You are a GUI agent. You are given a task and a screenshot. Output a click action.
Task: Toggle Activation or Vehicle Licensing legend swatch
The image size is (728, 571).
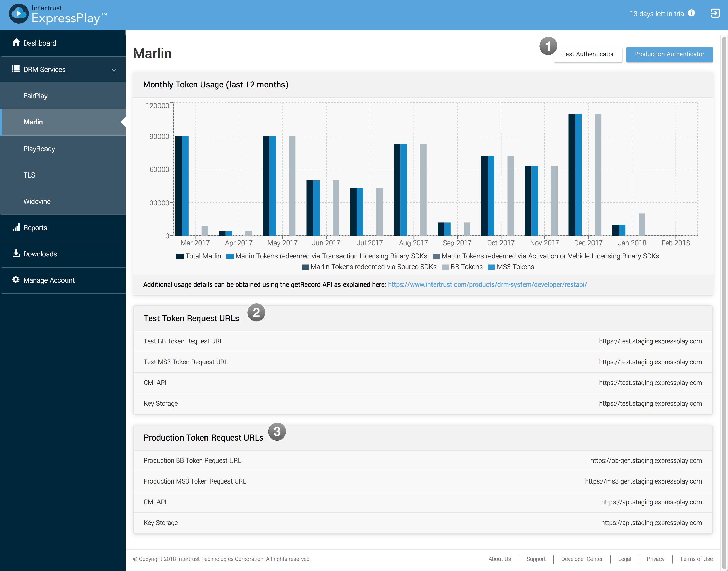(436, 256)
